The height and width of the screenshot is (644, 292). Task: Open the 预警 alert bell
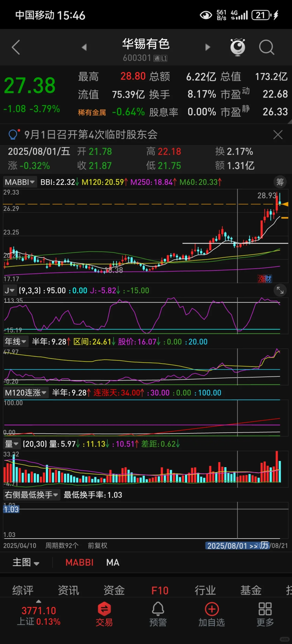point(158,615)
